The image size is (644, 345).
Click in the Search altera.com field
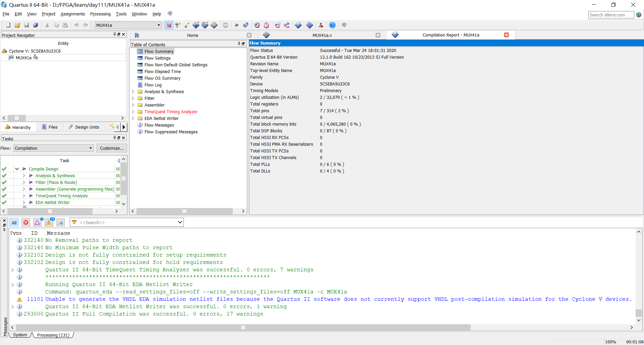point(611,15)
